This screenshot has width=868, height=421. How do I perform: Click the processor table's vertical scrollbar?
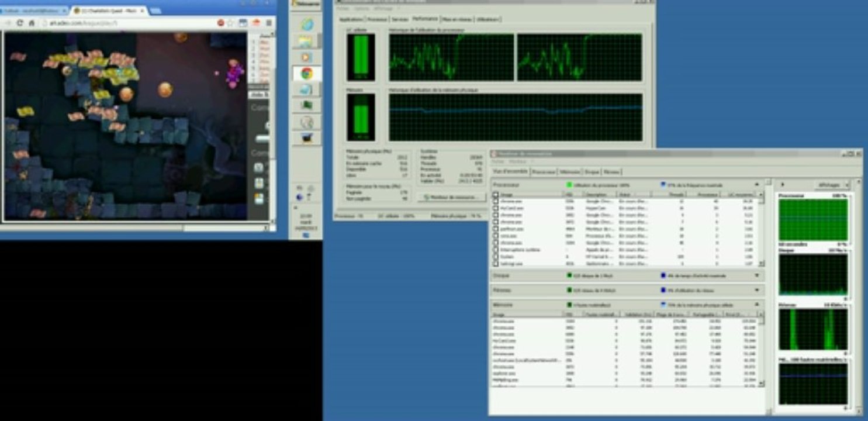click(x=761, y=229)
